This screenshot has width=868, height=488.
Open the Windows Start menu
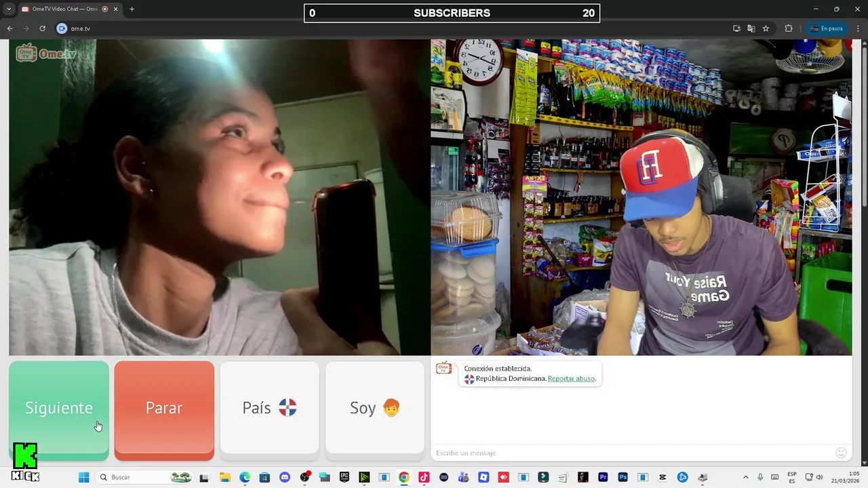pos(84,477)
